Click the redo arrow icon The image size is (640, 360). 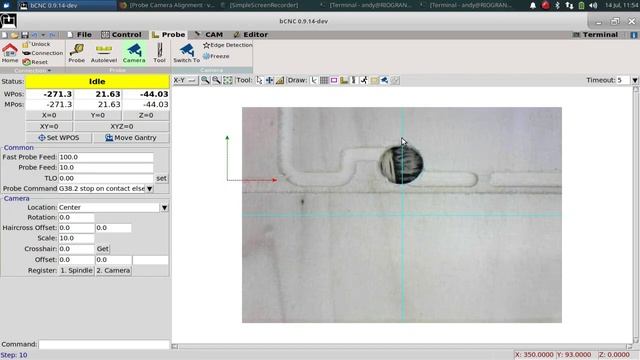[52, 35]
